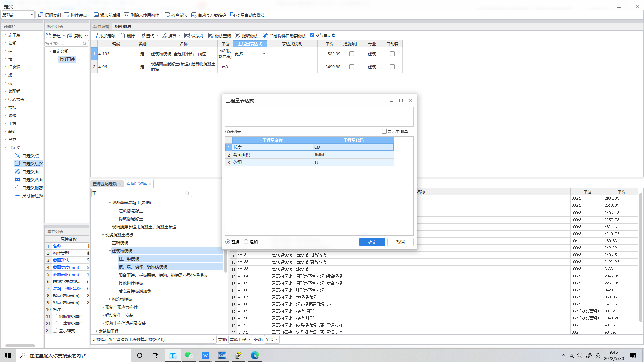Check 措施项目 for row 4-96
This screenshot has height=362, width=644.
tap(352, 67)
